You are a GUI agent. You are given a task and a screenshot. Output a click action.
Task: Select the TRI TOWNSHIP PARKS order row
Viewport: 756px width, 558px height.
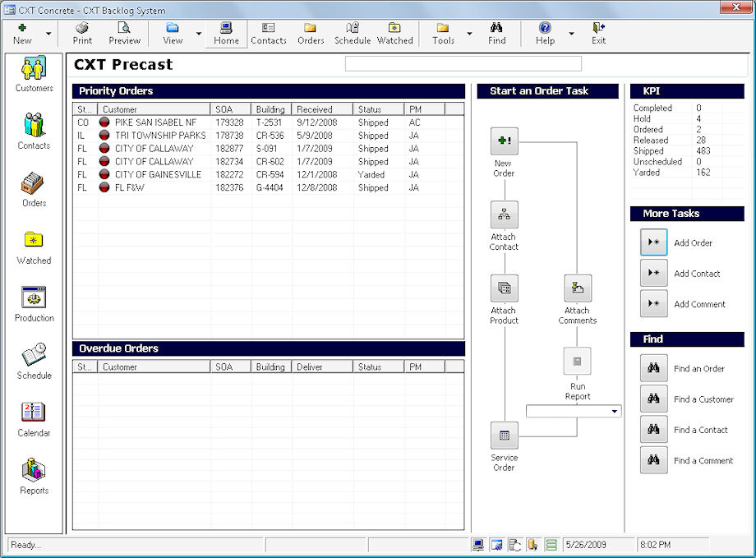268,136
